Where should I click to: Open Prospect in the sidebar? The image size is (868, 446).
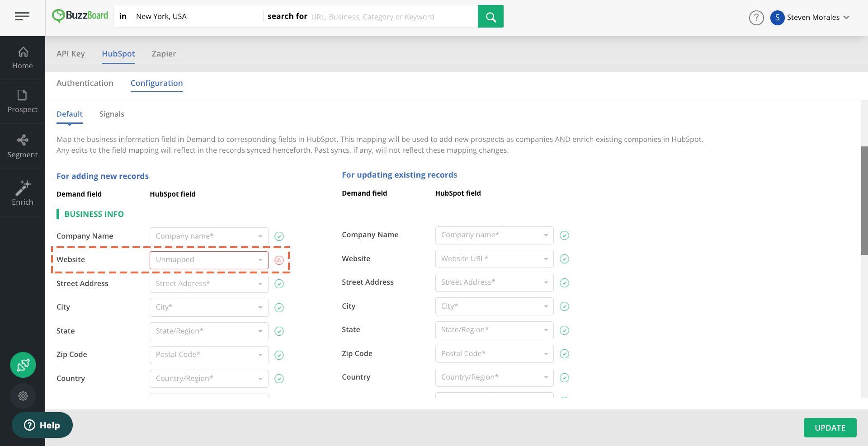(x=23, y=102)
